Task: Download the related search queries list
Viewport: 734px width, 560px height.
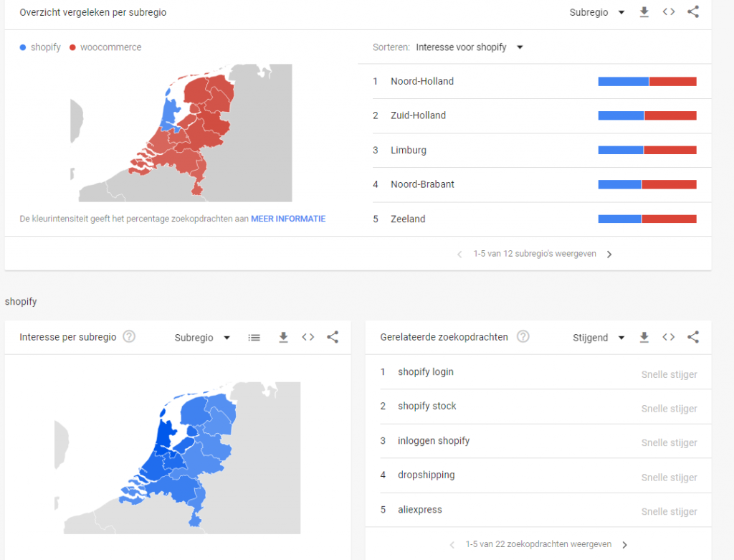Action: [644, 338]
